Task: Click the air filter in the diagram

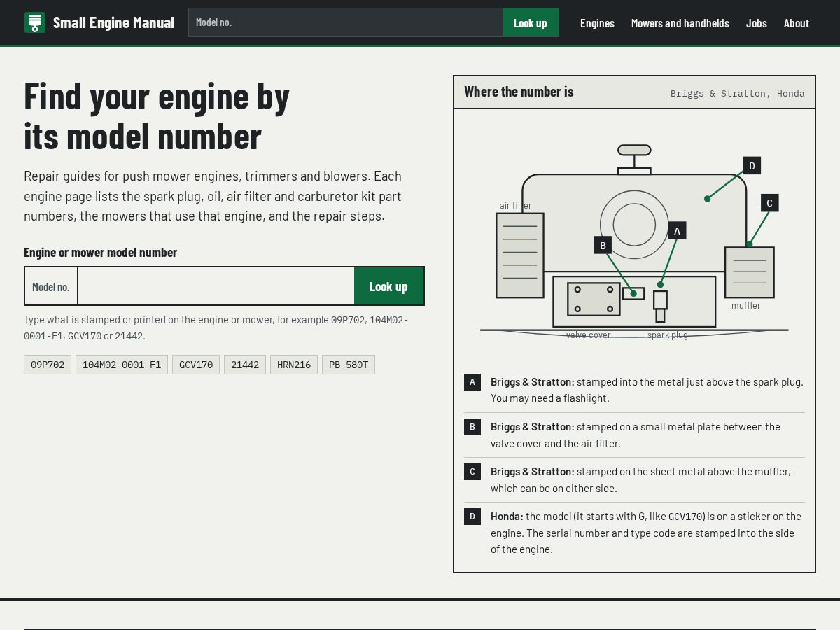Action: click(x=520, y=255)
